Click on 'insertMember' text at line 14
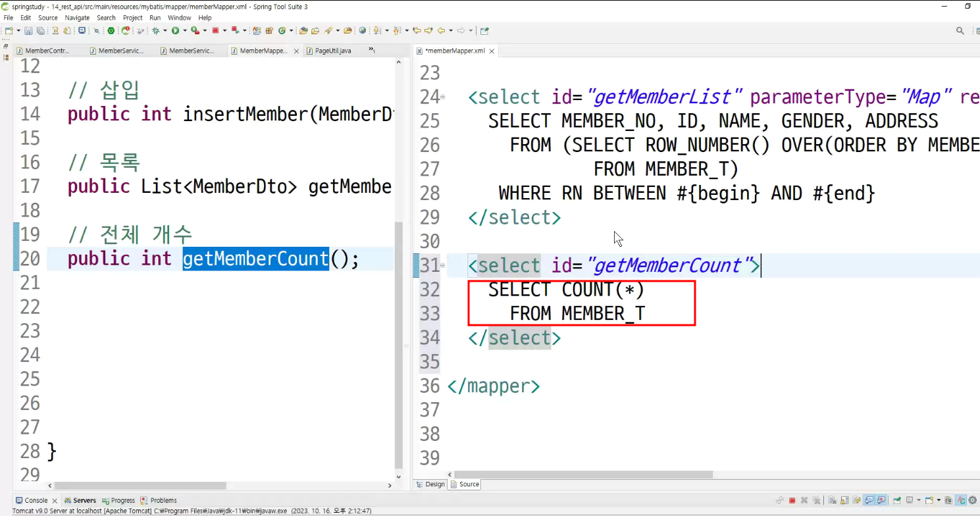The image size is (980, 516). click(x=245, y=114)
